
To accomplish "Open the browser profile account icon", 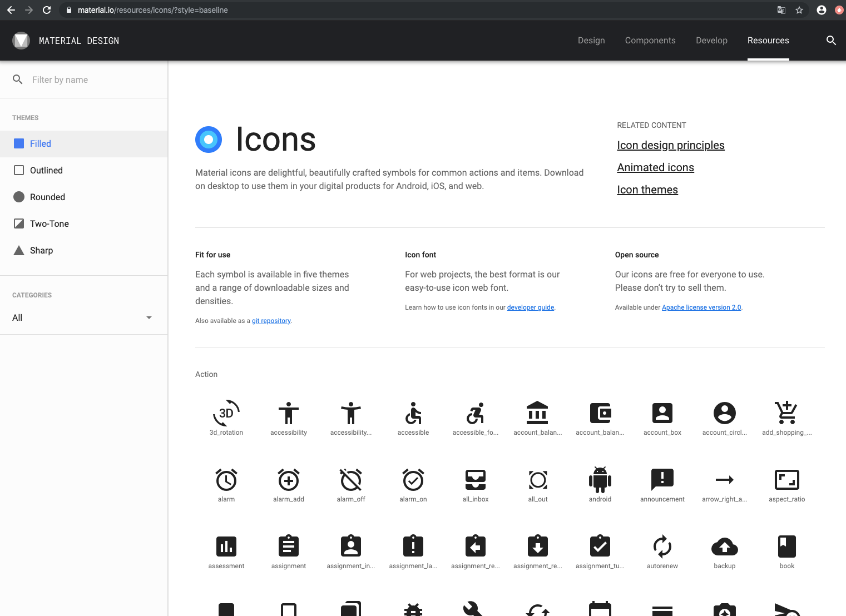I will (822, 10).
